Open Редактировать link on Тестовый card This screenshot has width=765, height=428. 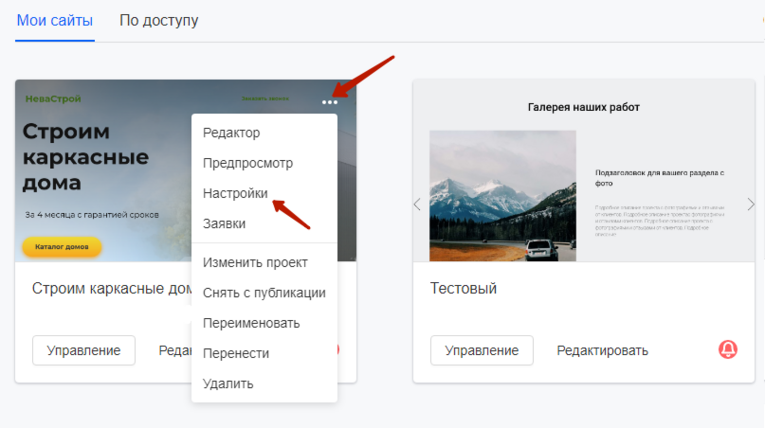point(602,350)
